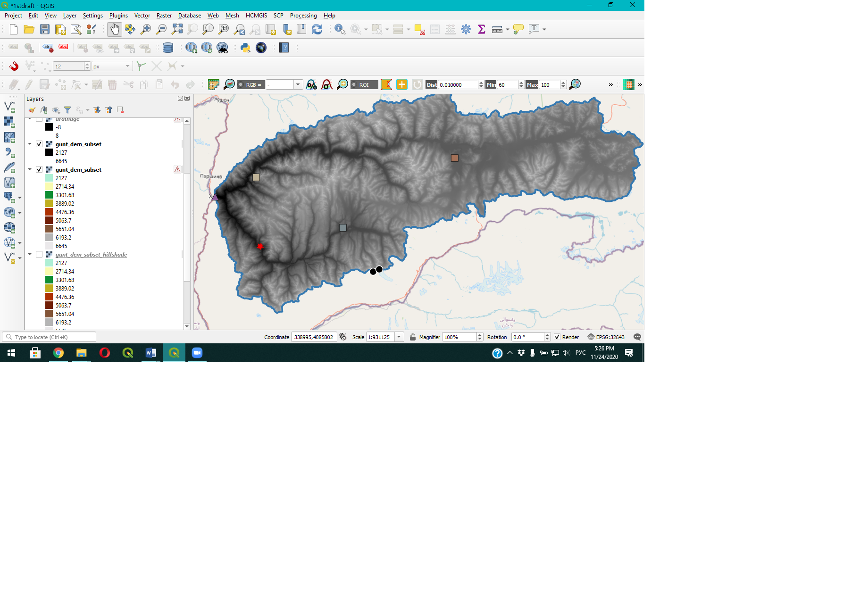
Task: Select the Pan Map hand tool
Action: (x=115, y=29)
